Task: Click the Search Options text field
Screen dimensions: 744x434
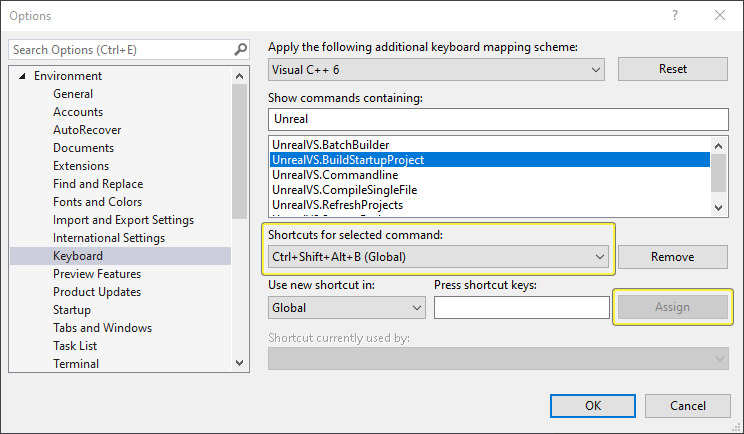Action: click(x=120, y=49)
